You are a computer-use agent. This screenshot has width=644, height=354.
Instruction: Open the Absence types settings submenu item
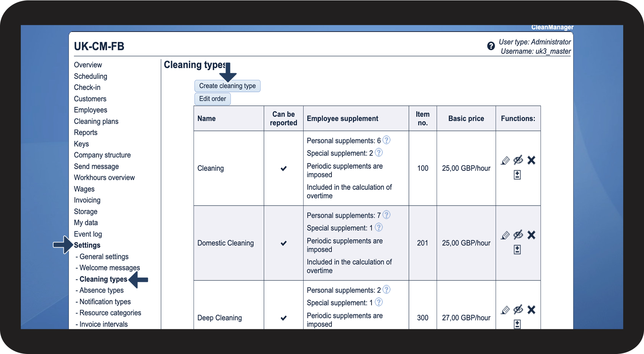pos(101,290)
